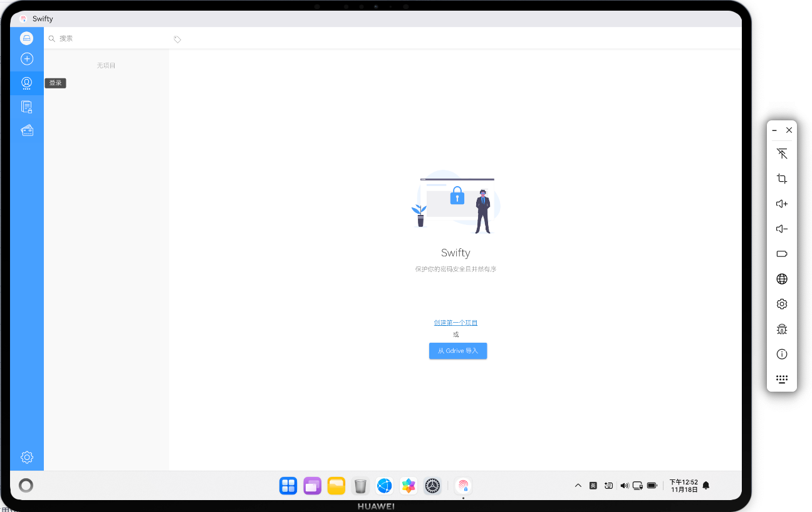Click the tag filter icon
Screen dimensions: 812x512
point(177,39)
